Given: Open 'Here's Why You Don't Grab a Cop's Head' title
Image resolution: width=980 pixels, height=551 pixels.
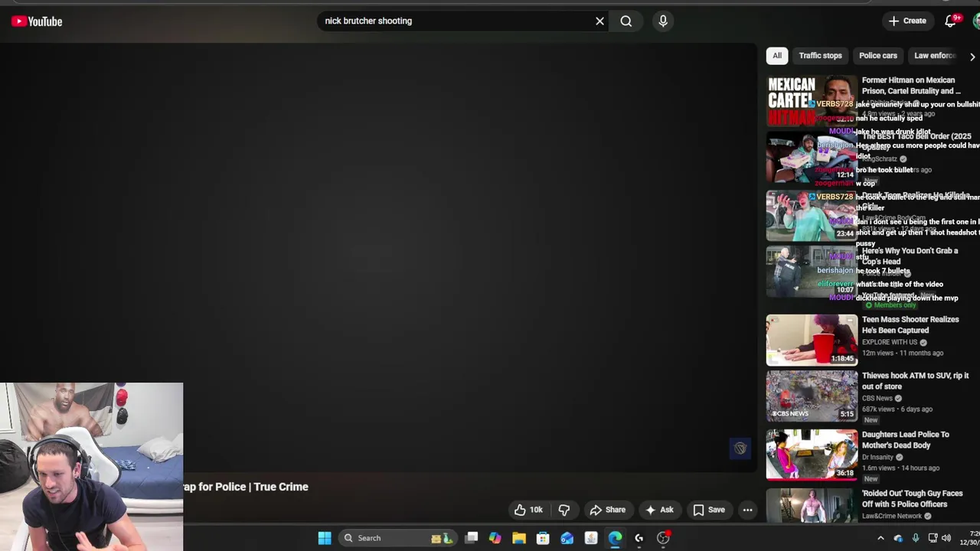Looking at the screenshot, I should tap(910, 256).
